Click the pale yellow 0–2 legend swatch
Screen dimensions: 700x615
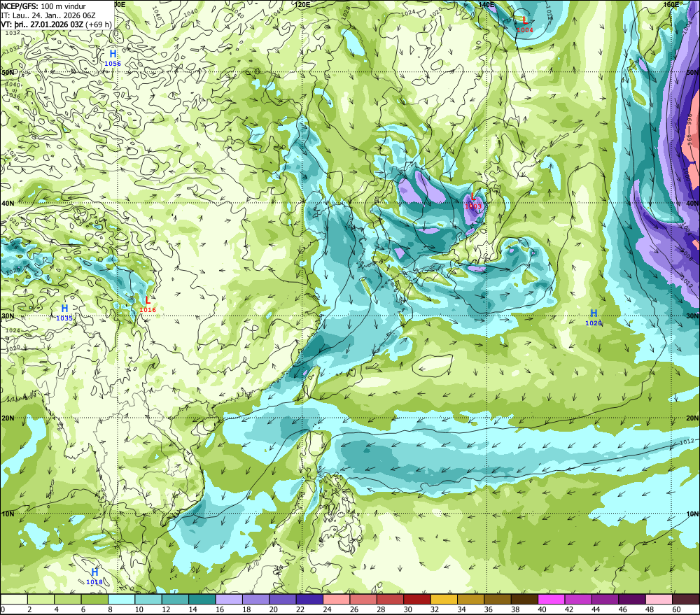coord(14,599)
